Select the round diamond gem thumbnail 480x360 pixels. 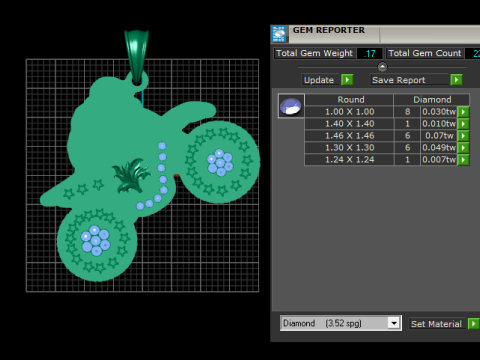(291, 106)
